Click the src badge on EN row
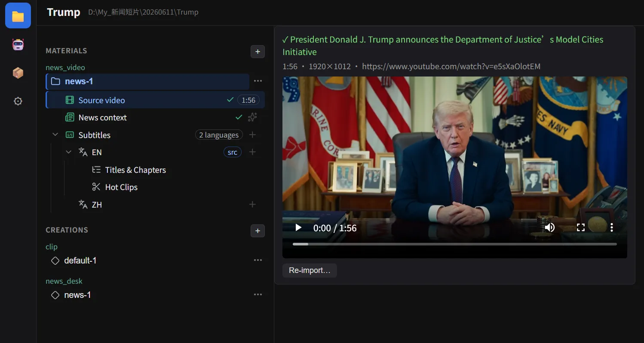The height and width of the screenshot is (343, 644). 233,152
